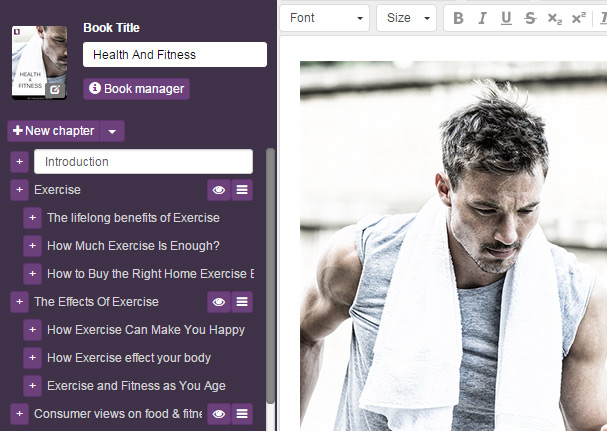Open the New chapter dropdown arrow
607x431 pixels.
[113, 131]
